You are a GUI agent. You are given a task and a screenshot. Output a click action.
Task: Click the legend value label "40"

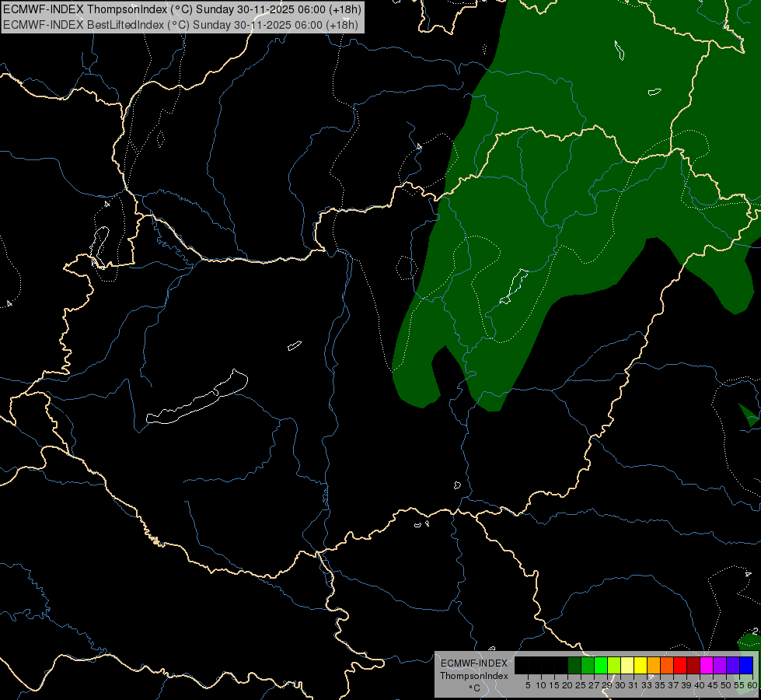pyautogui.click(x=700, y=685)
